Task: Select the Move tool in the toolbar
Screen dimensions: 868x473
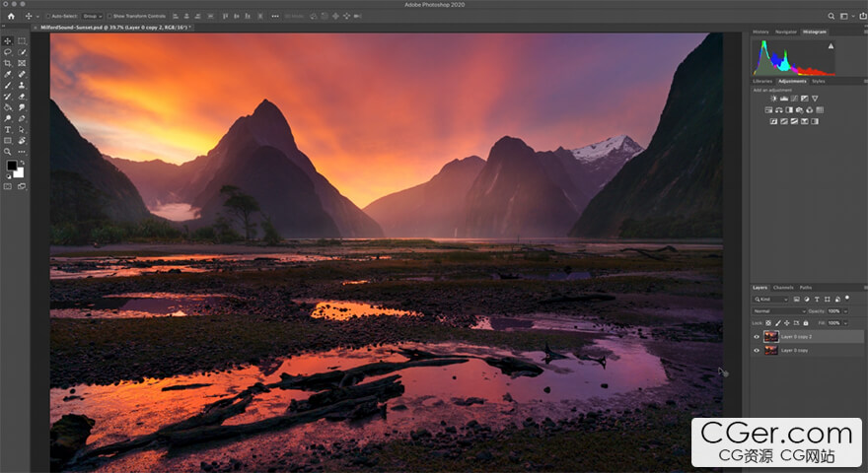Action: tap(8, 41)
